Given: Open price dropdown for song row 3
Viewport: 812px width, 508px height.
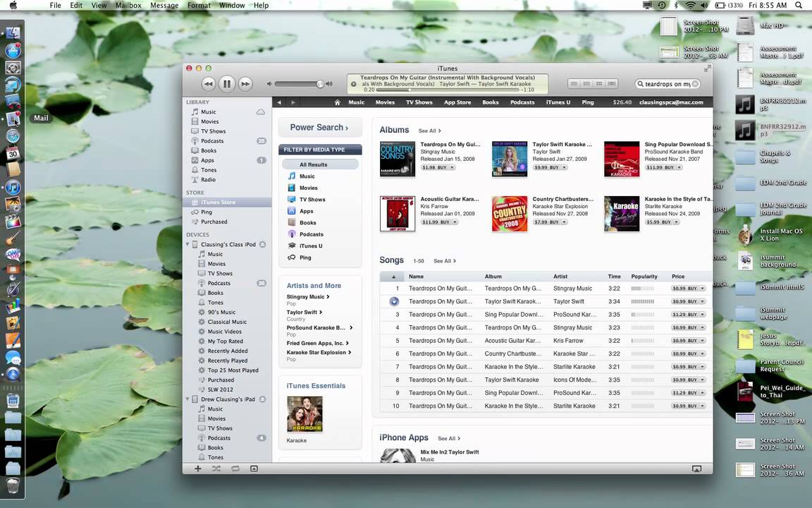Looking at the screenshot, I should [703, 315].
